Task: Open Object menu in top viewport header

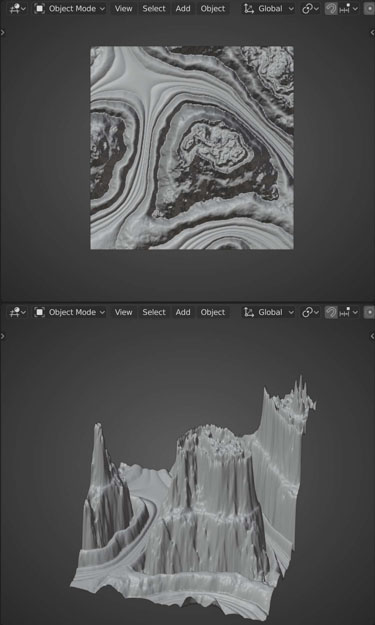Action: click(x=213, y=8)
